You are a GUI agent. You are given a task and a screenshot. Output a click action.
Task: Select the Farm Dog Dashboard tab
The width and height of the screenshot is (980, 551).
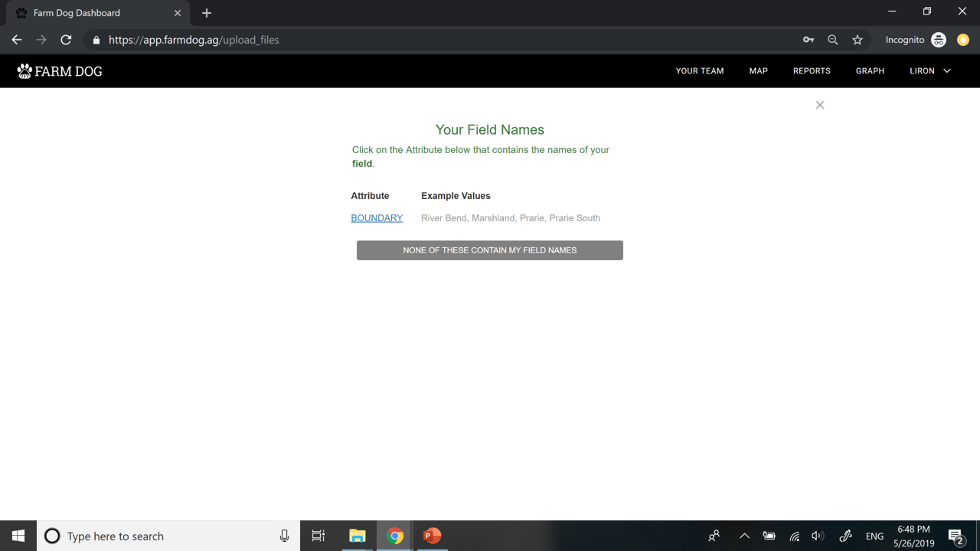[x=98, y=13]
